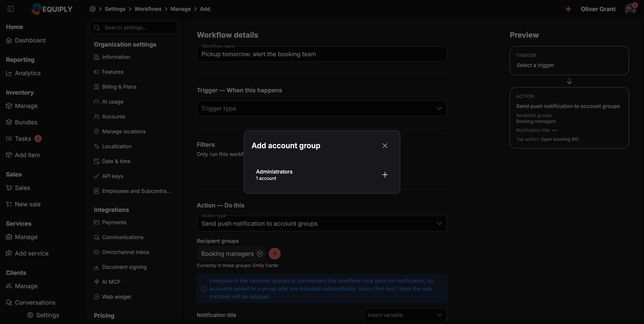The height and width of the screenshot is (324, 644).
Task: Open Accounts settings
Action: [x=110, y=117]
